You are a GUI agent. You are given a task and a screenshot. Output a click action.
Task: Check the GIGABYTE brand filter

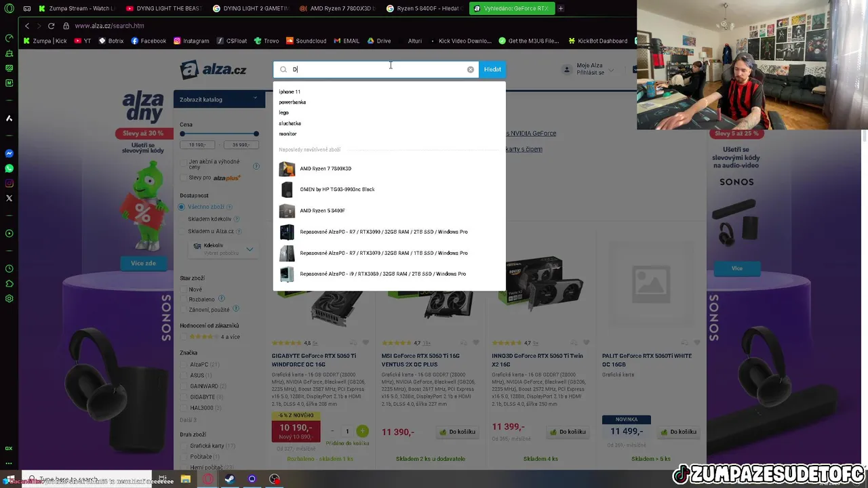[184, 397]
